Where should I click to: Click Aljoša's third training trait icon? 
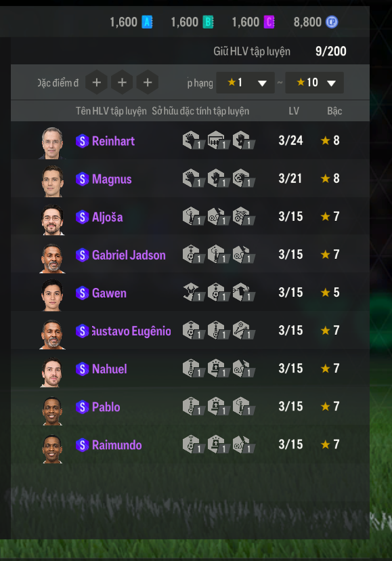[243, 216]
